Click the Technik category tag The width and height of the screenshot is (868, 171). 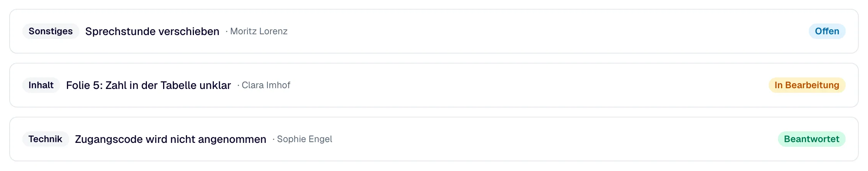pyautogui.click(x=45, y=139)
